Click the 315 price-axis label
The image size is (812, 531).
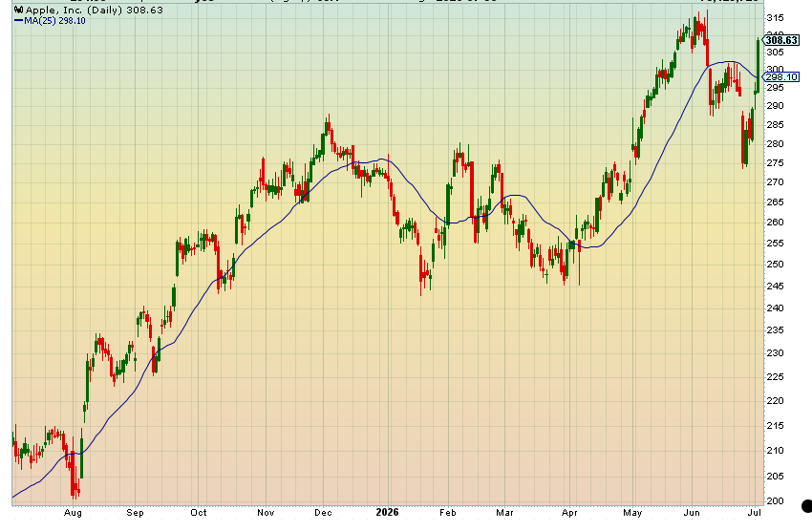click(x=776, y=18)
